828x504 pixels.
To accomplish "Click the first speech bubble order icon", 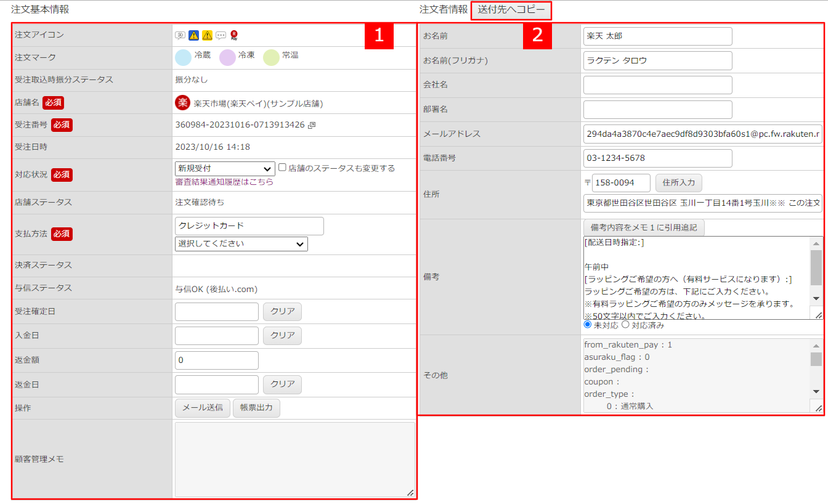I will (180, 35).
